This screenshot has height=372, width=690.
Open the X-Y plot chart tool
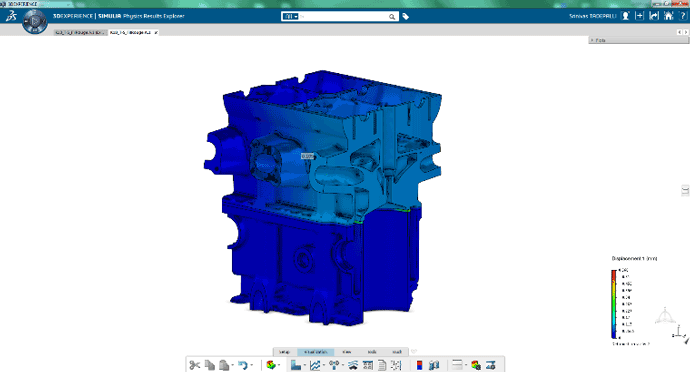click(x=315, y=365)
